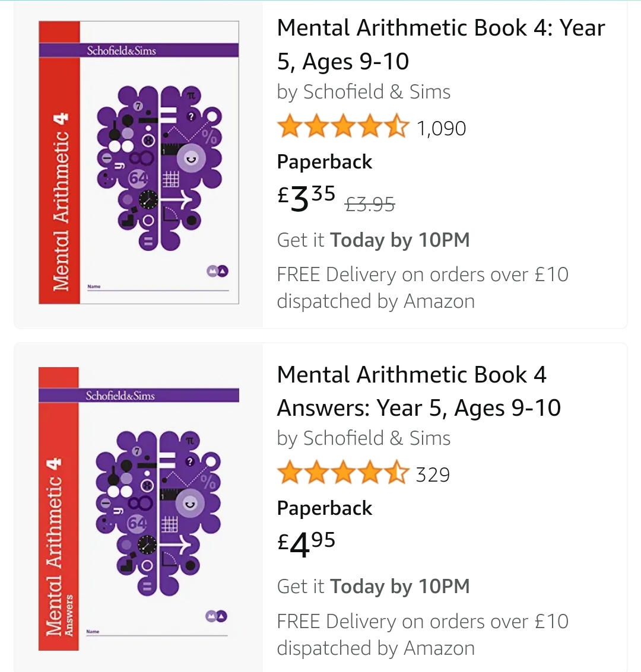The height and width of the screenshot is (672, 641).
Task: Open Mental Arithmetic Book 4 Answers cover thumbnail
Action: click(x=139, y=509)
